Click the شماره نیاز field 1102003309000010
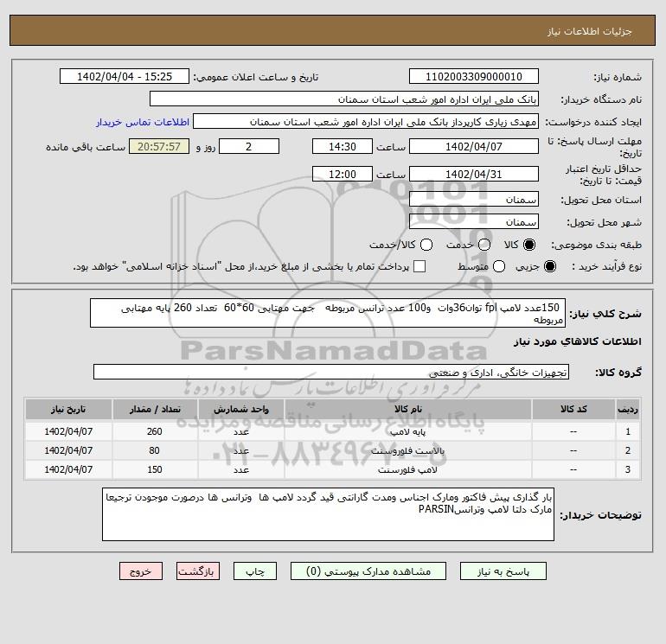Screen dimensions: 666x644 tap(474, 76)
